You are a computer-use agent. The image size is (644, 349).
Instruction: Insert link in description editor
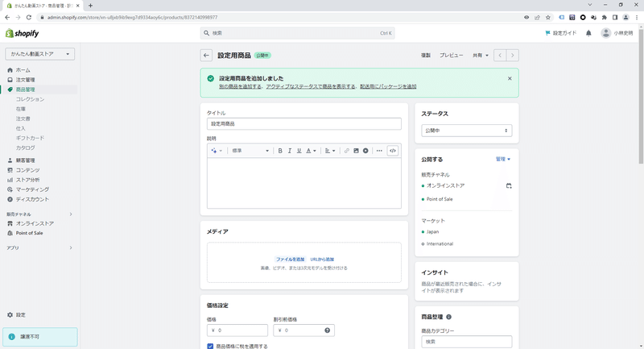click(x=347, y=151)
